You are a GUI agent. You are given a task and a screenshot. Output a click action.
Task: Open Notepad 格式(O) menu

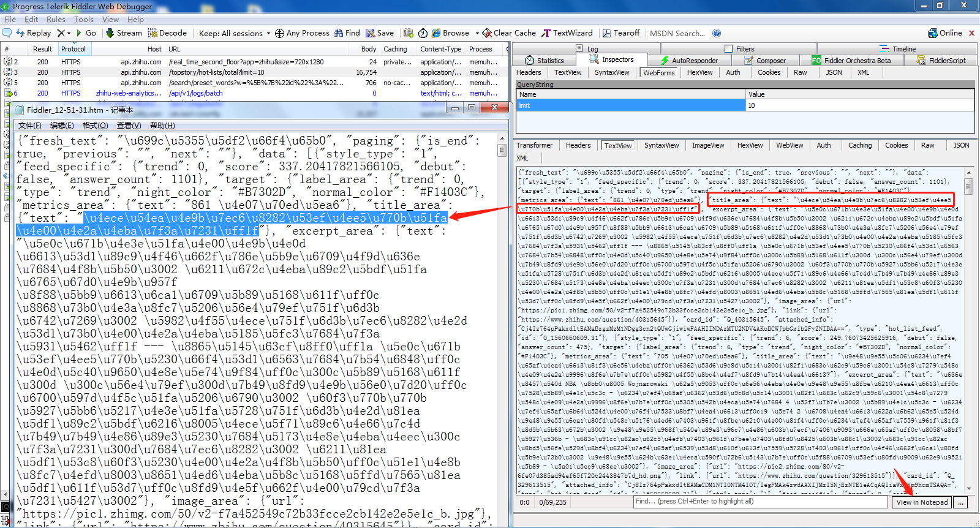[95, 126]
